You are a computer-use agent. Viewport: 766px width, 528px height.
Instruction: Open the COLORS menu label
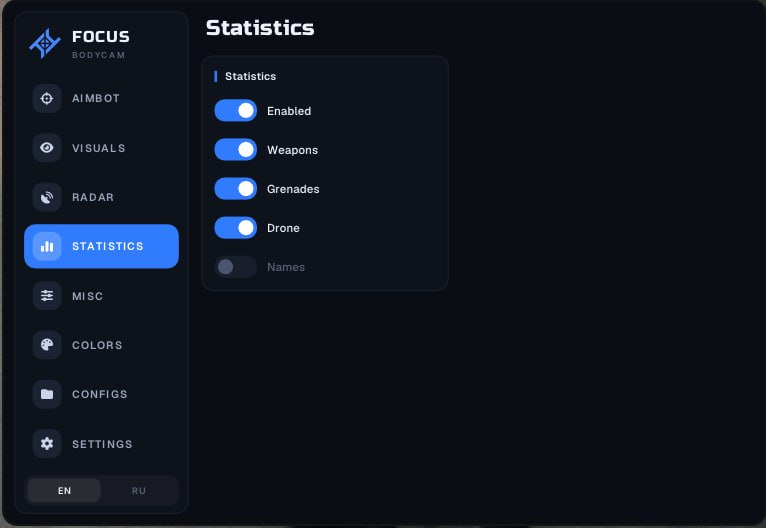pos(97,345)
